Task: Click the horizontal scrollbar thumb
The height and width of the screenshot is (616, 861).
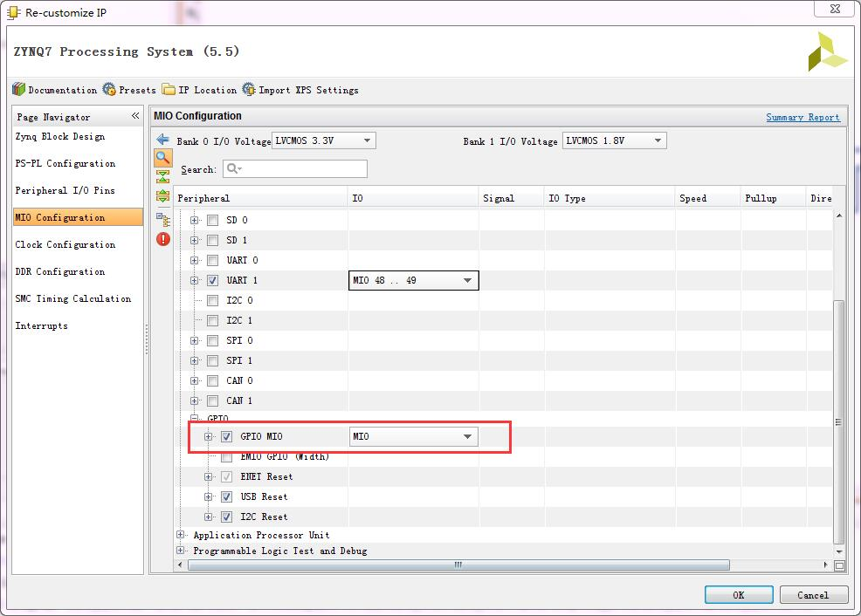Action: [458, 565]
